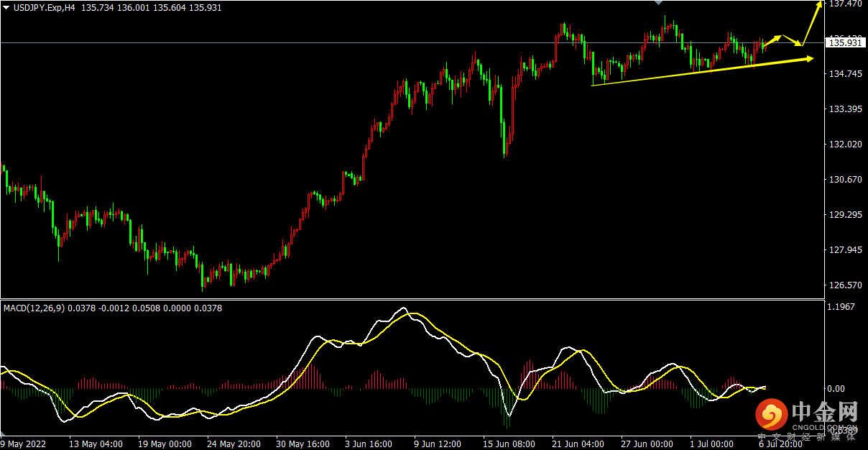Viewport: 868px width, 450px height.
Task: Click the 1.1967 MACD scale value
Action: [842, 306]
